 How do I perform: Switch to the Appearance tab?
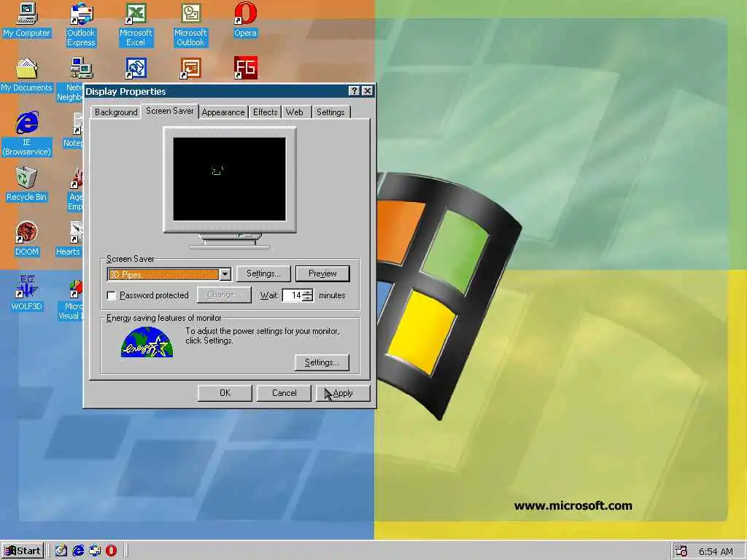223,112
